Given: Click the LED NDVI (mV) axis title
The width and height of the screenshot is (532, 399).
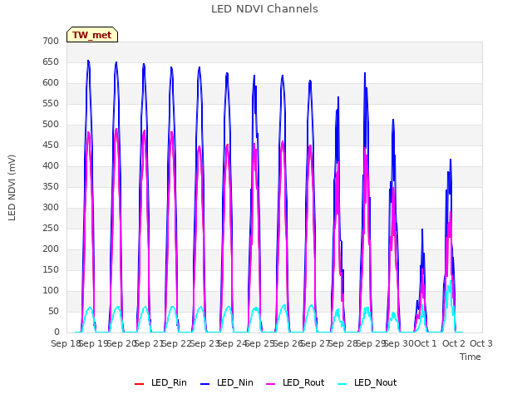Looking at the screenshot, I should pos(12,188).
